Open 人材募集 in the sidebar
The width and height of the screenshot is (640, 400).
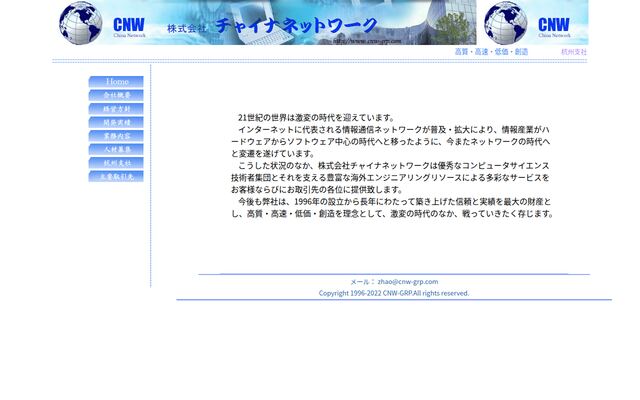[116, 149]
